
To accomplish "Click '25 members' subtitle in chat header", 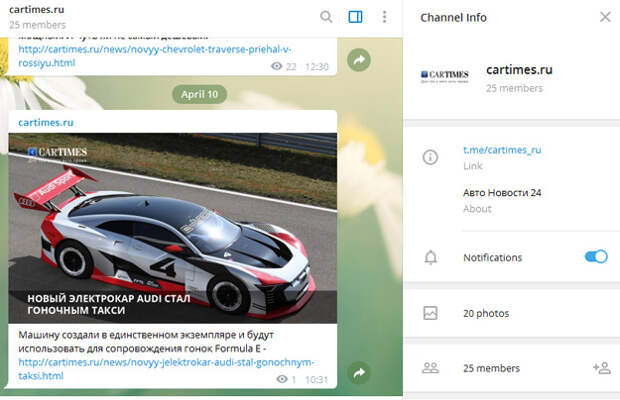I will [37, 25].
